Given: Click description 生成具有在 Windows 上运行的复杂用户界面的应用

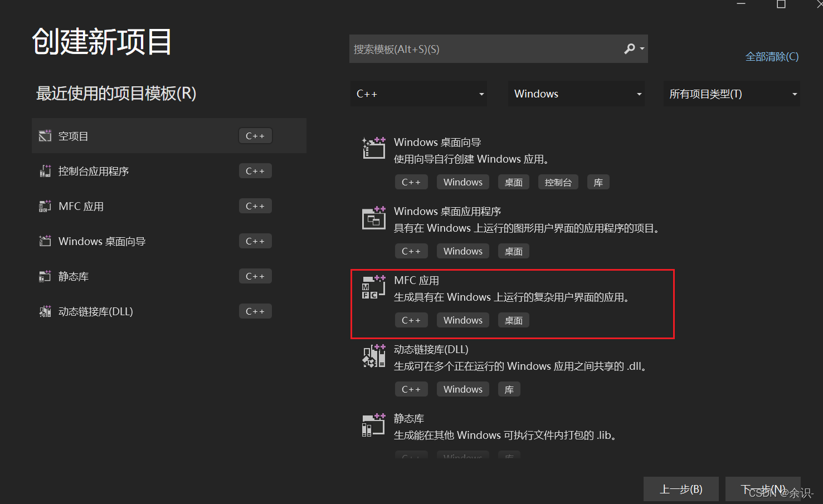Looking at the screenshot, I should pos(512,297).
